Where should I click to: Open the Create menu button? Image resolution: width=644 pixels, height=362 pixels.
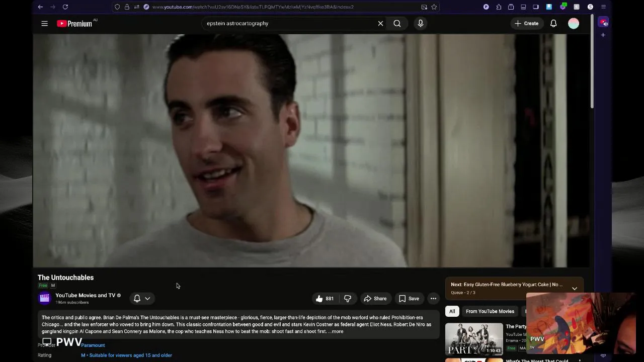(526, 23)
